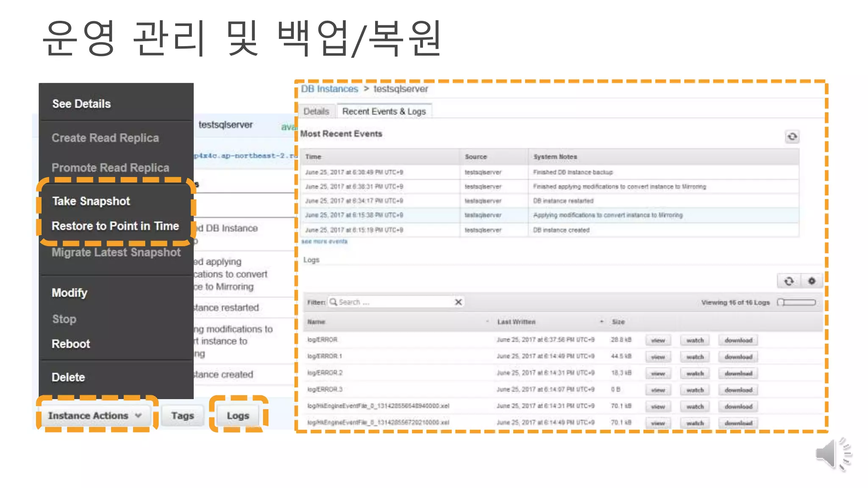Open the Instance Actions dropdown
868x488 pixels.
pos(95,416)
